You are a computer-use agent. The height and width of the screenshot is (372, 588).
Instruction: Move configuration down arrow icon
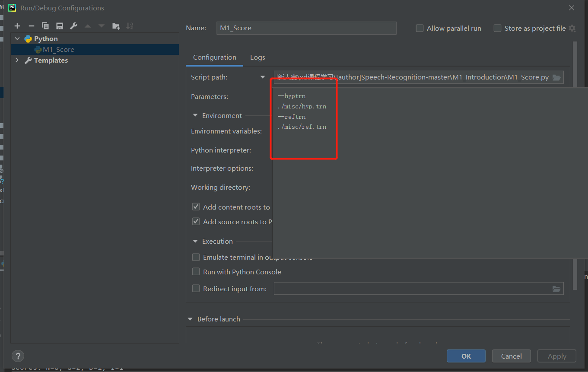(x=102, y=26)
